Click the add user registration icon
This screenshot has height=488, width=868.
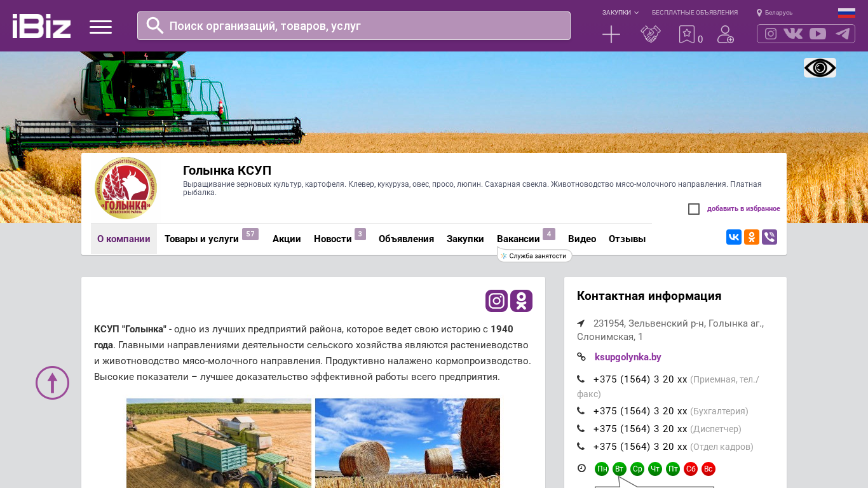726,34
